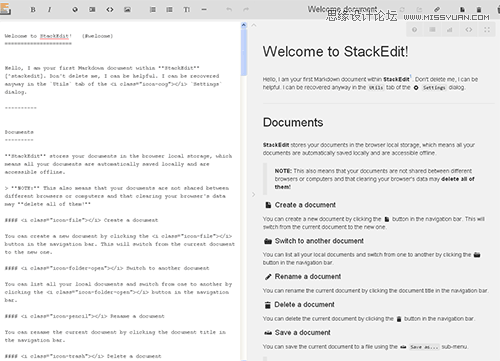The height and width of the screenshot is (361, 500).
Task: Insert a blockquote from the toolbar
Action: [x=92, y=10]
